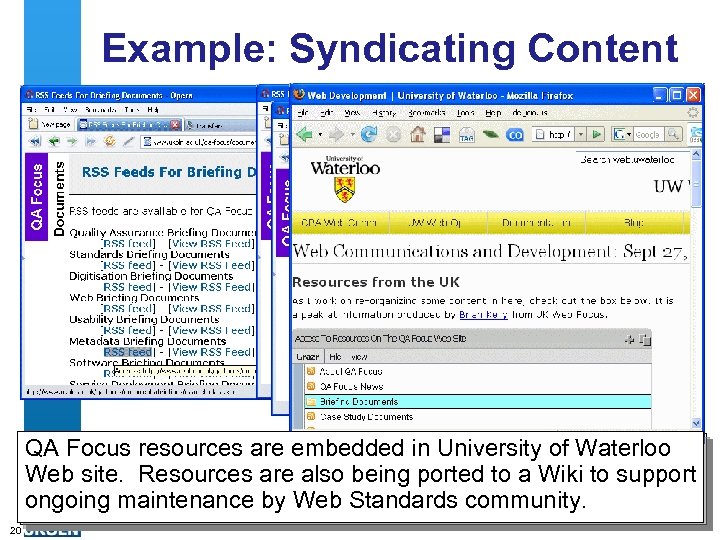Open the History menu in Firefox
The image size is (720, 540).
(384, 112)
